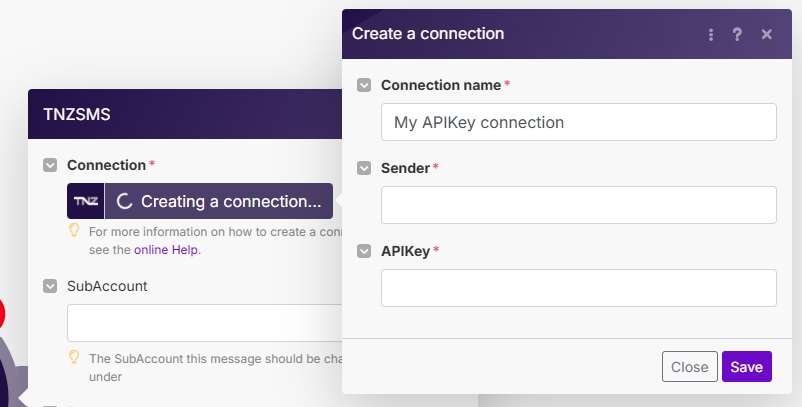Click the Create a connection dialog title

tap(428, 34)
